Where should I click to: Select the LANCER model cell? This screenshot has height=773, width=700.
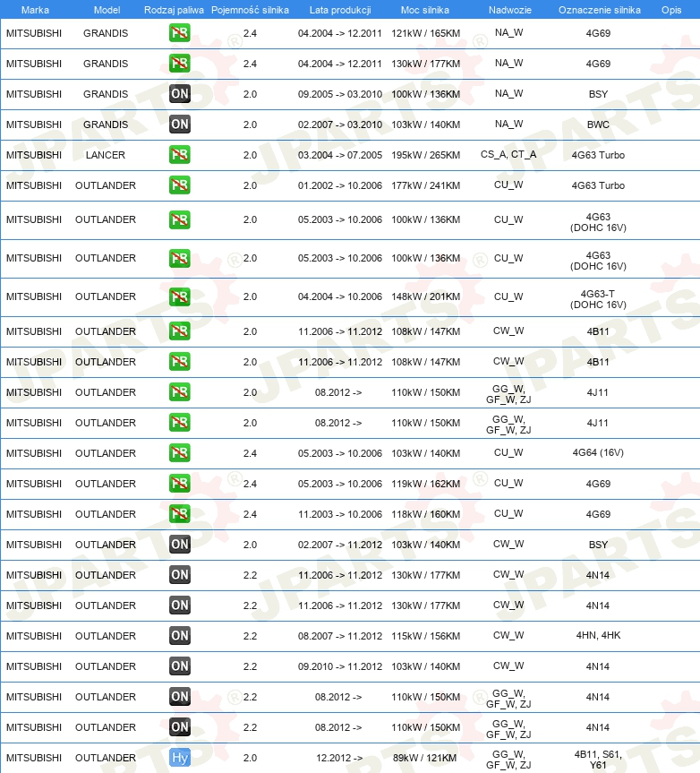tap(106, 155)
